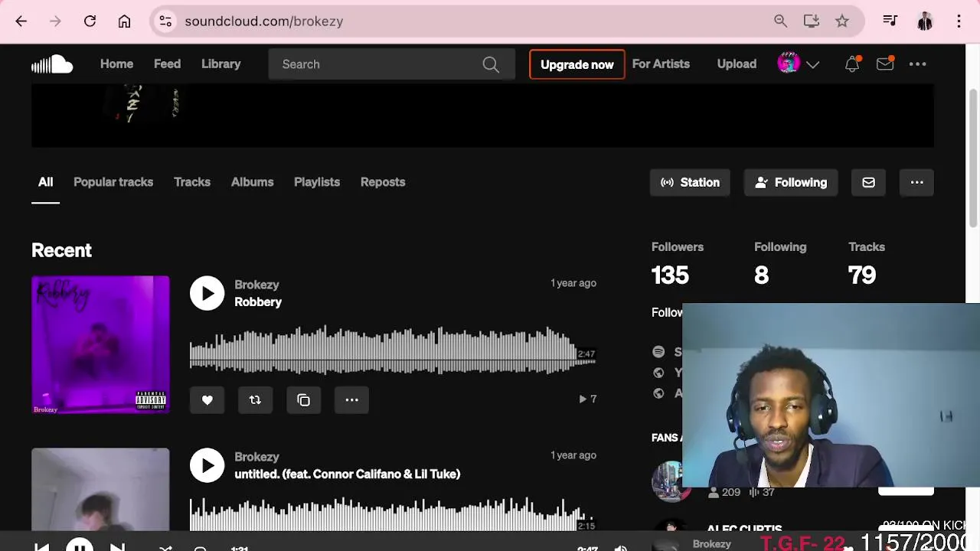Click Robbery's 7 plays count
This screenshot has height=551, width=980.
pyautogui.click(x=588, y=399)
